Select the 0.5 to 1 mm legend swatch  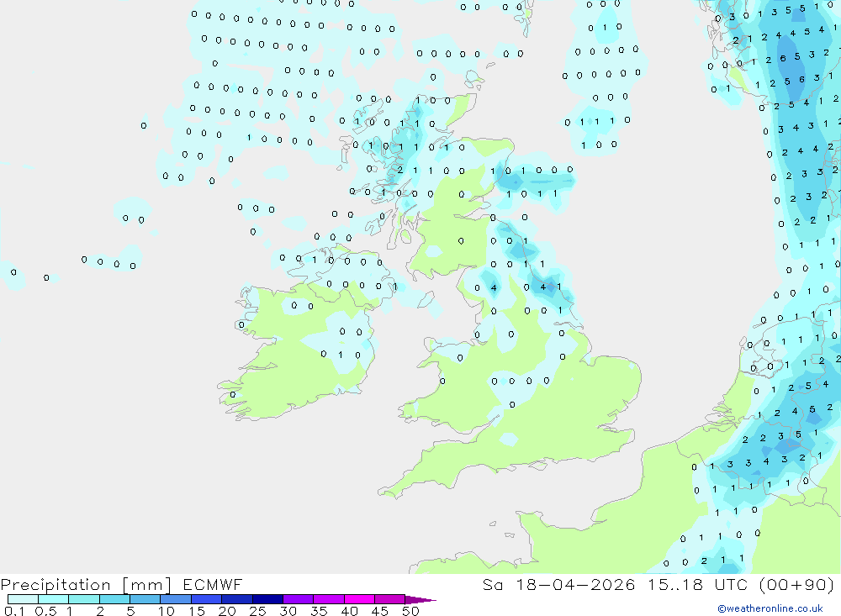pyautogui.click(x=54, y=599)
